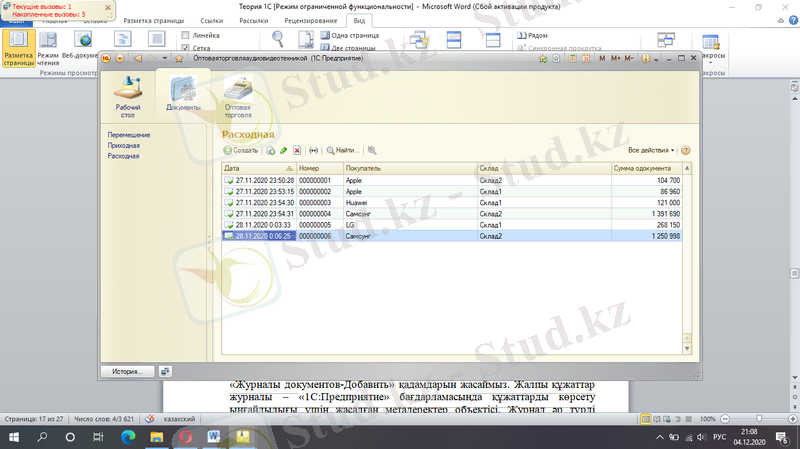Click the M- memory button in 1C
The height and width of the screenshot is (449, 800).
tap(629, 59)
